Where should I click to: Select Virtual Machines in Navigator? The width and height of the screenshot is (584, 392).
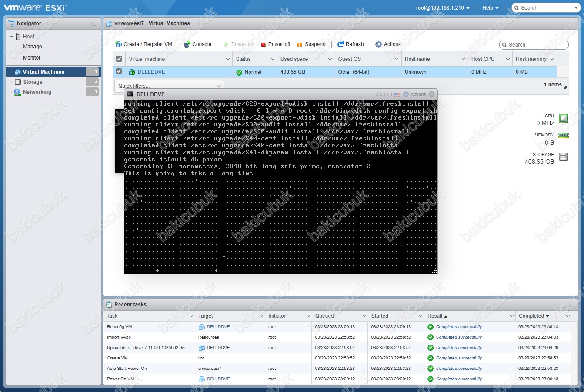pyautogui.click(x=43, y=72)
